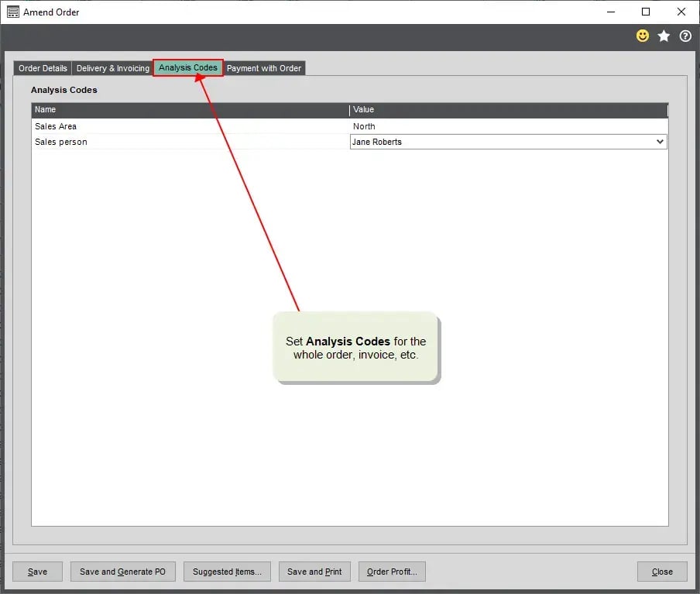
Task: Open help via question mark icon
Action: pos(685,36)
